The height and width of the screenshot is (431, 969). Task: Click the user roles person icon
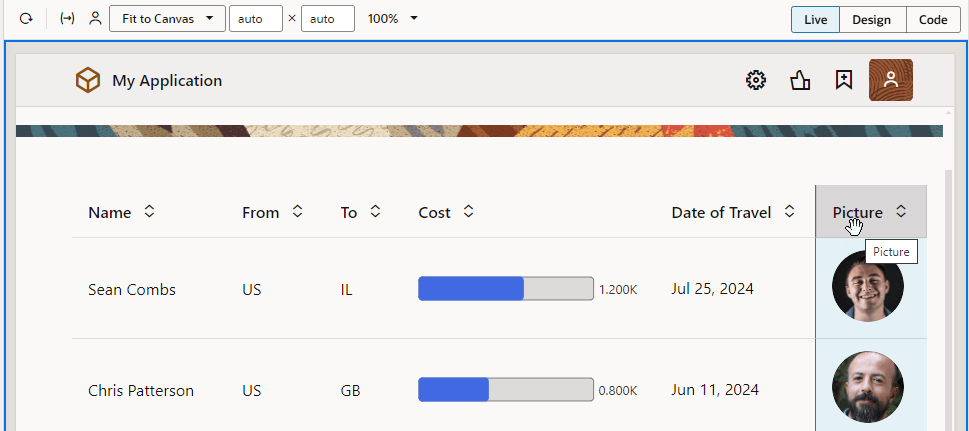coord(95,19)
